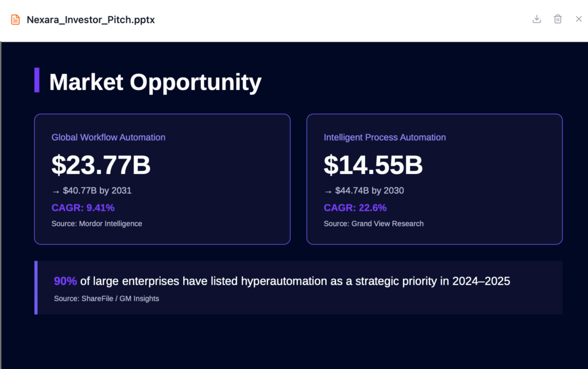Viewport: 588px width, 369px height.
Task: Click the $14.55B market figure
Action: (373, 166)
